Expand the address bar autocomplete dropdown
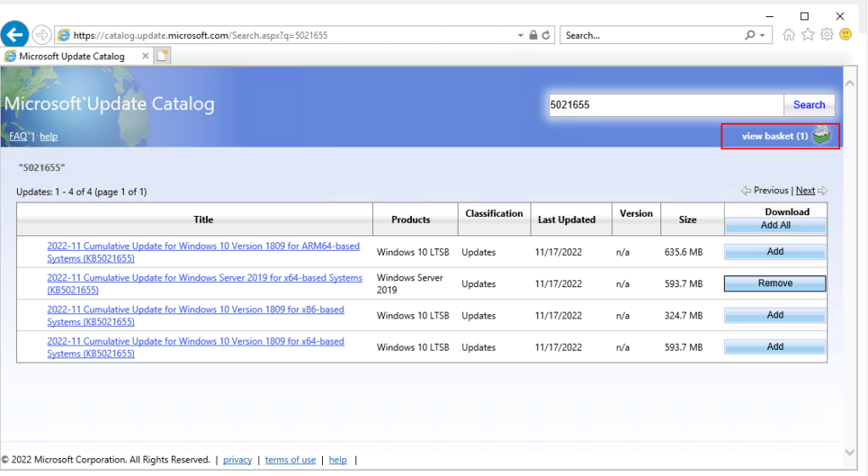Screen dimensions: 868x476 (520, 36)
